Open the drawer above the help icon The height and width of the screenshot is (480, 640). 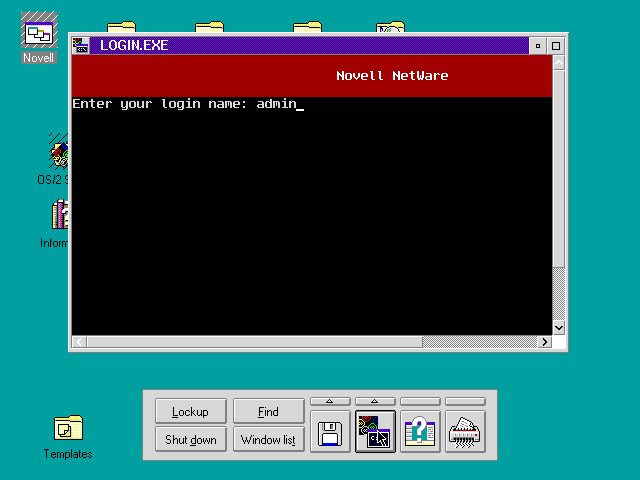tap(420, 401)
